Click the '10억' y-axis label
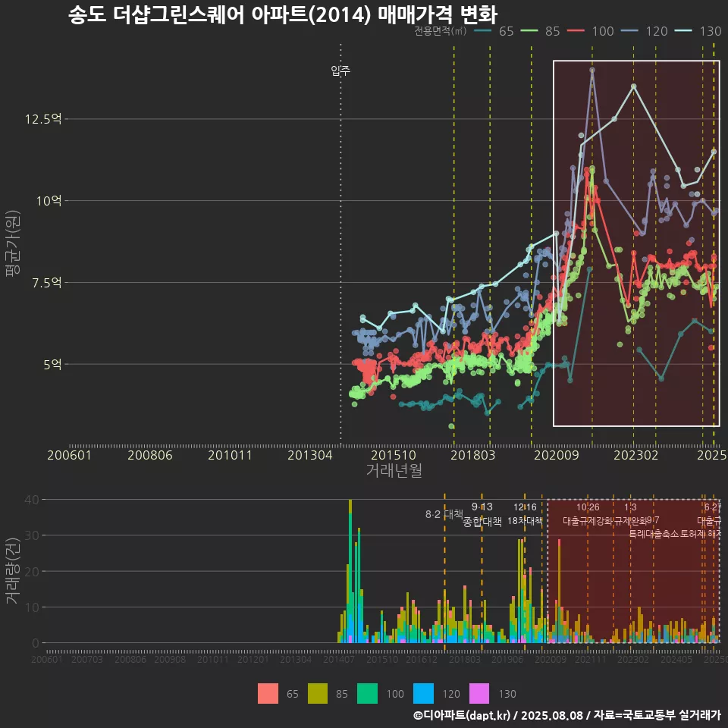The image size is (728, 728). click(x=49, y=200)
